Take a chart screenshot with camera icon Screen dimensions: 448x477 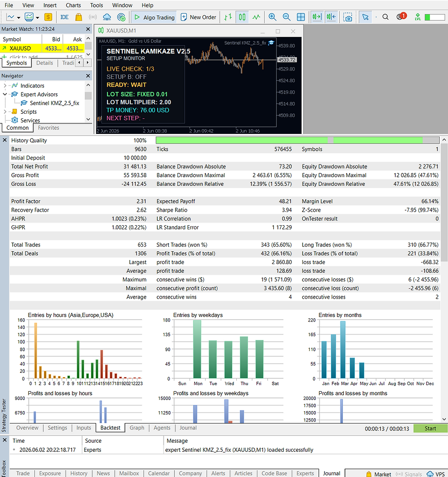click(x=347, y=17)
